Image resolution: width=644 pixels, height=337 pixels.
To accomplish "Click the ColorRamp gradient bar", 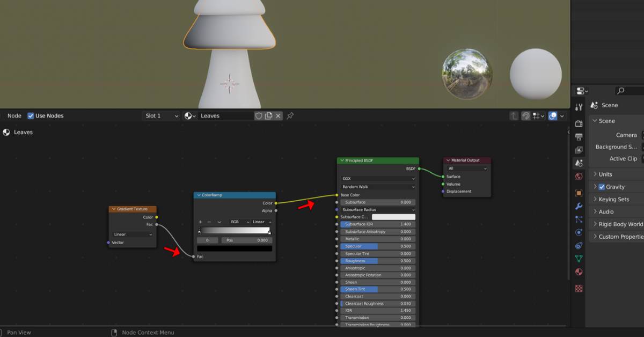I will (235, 230).
